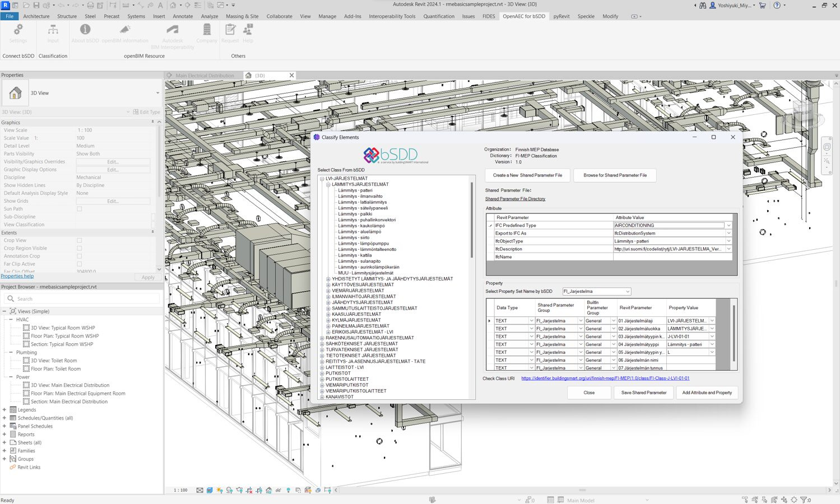Viewport: 840px width, 504px height.
Task: Toggle the Sun Path checkbox
Action: (x=79, y=209)
